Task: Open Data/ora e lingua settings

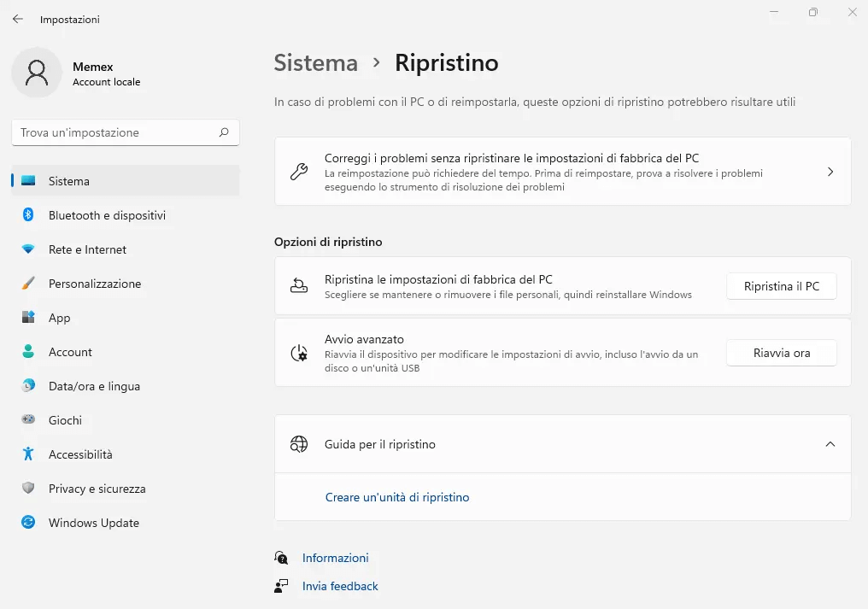Action: (94, 386)
